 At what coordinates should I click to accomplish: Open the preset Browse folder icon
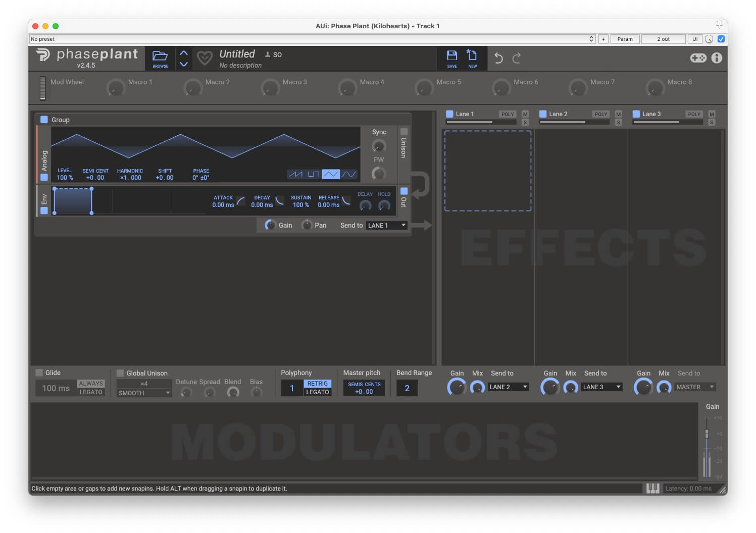pos(160,57)
